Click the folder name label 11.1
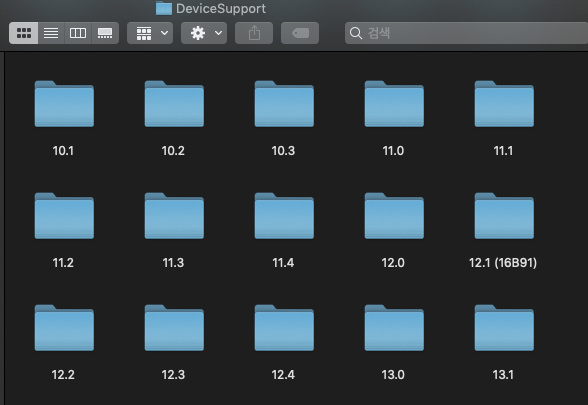Screen dimensions: 588x405 pos(503,151)
